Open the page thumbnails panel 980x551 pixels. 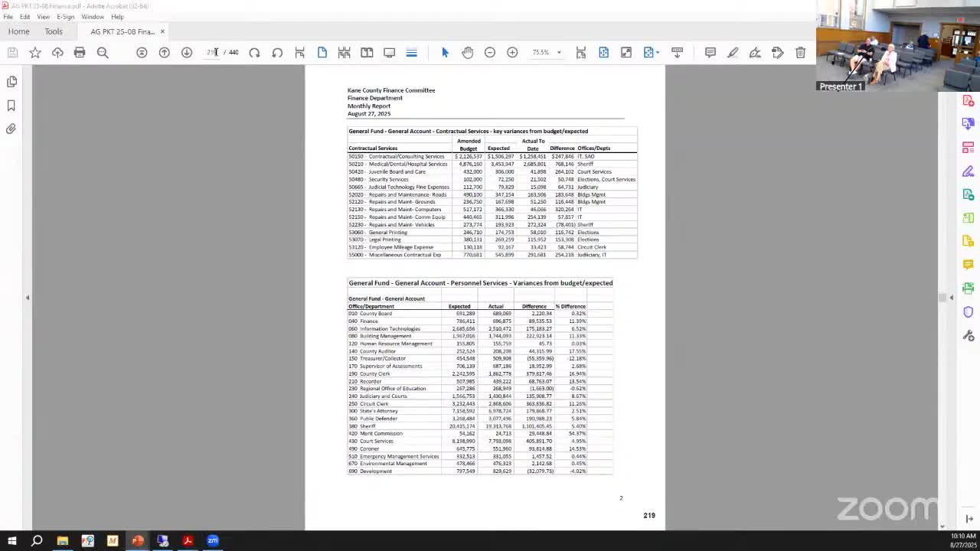11,81
